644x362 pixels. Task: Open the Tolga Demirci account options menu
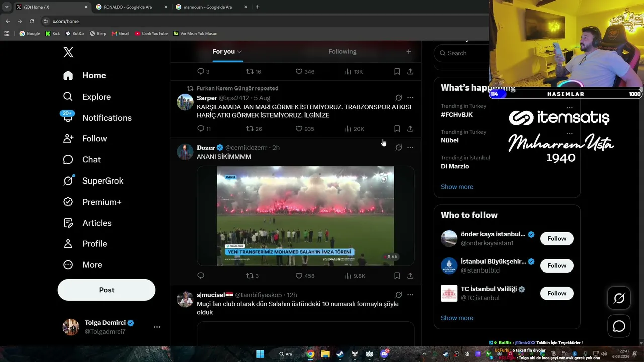tap(157, 327)
